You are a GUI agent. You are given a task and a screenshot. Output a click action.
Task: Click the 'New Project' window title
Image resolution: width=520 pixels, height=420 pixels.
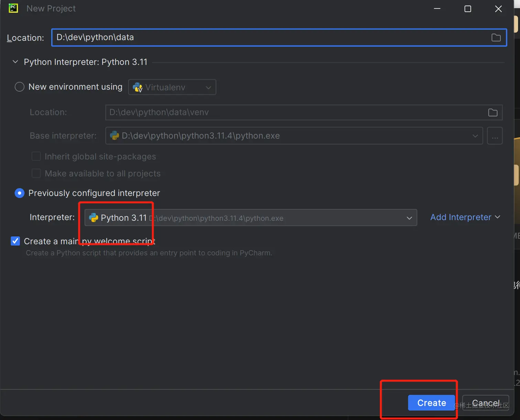point(51,9)
